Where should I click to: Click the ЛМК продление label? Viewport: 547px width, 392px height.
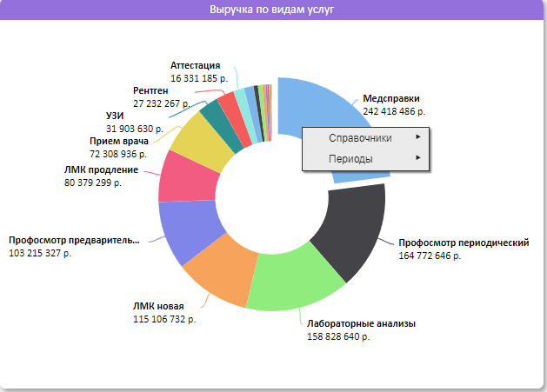(101, 169)
